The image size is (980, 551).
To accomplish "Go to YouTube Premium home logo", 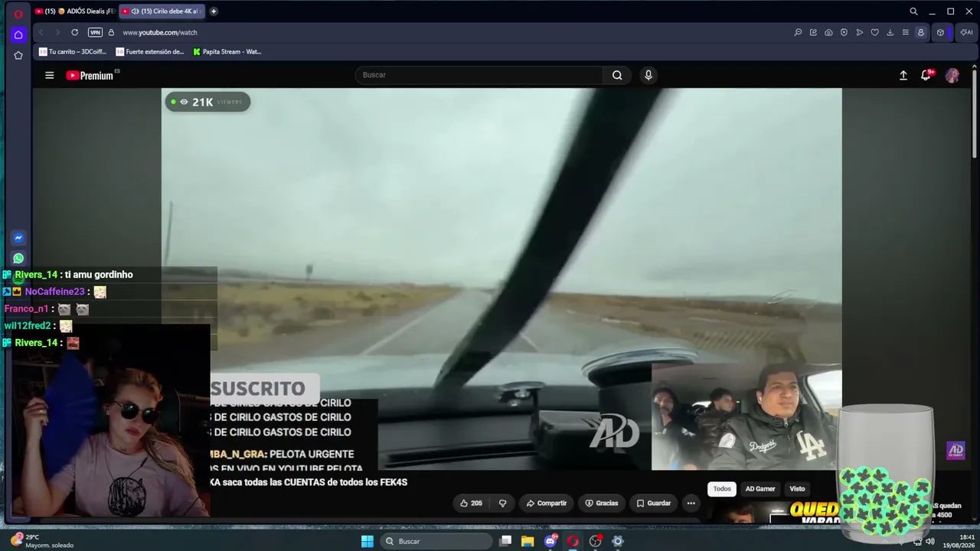I will tap(92, 75).
